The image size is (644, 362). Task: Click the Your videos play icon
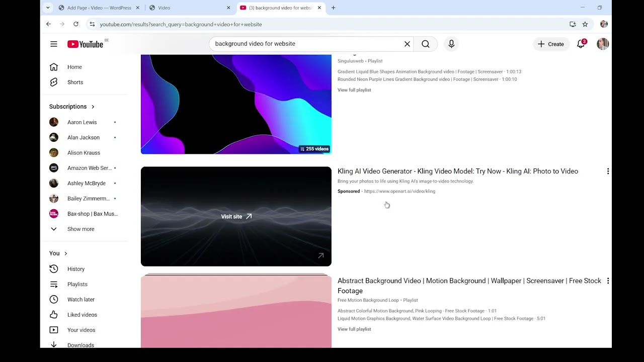[54, 330]
